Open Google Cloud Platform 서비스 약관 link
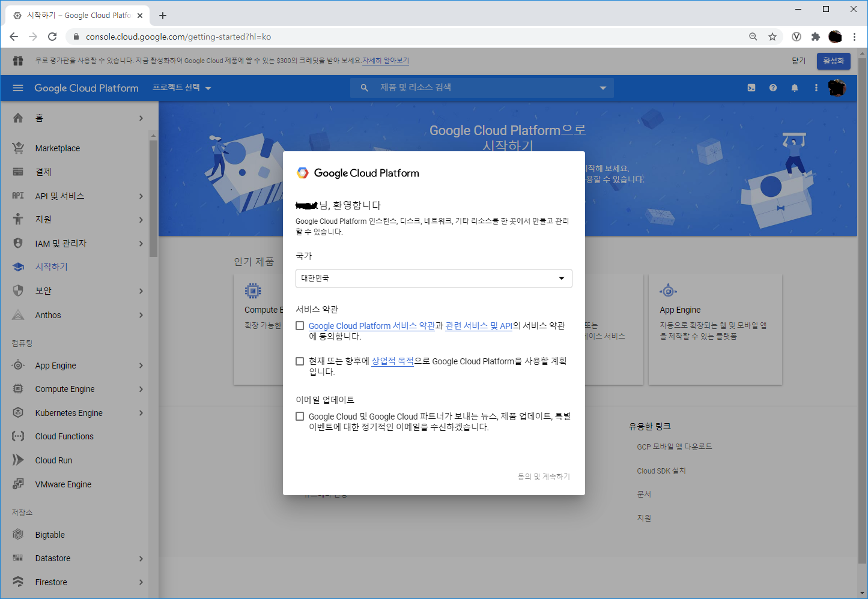This screenshot has height=599, width=868. 372,325
